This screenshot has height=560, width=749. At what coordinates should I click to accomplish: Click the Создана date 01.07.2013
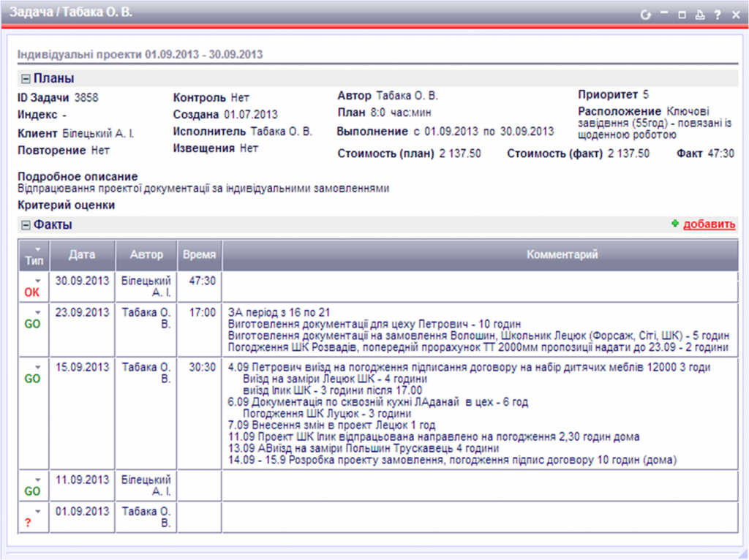pos(251,115)
